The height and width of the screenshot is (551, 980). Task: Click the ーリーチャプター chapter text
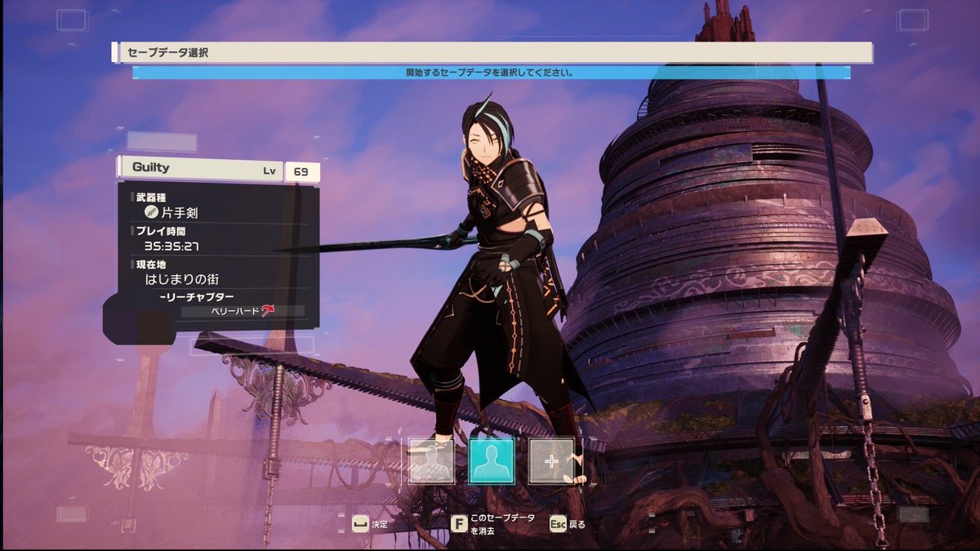pos(196,296)
